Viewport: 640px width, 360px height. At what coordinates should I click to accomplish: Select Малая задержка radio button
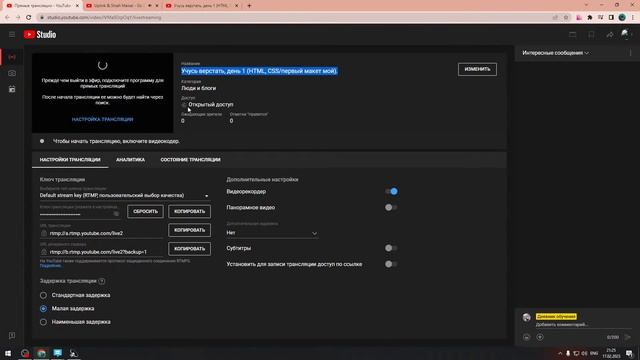(43, 309)
